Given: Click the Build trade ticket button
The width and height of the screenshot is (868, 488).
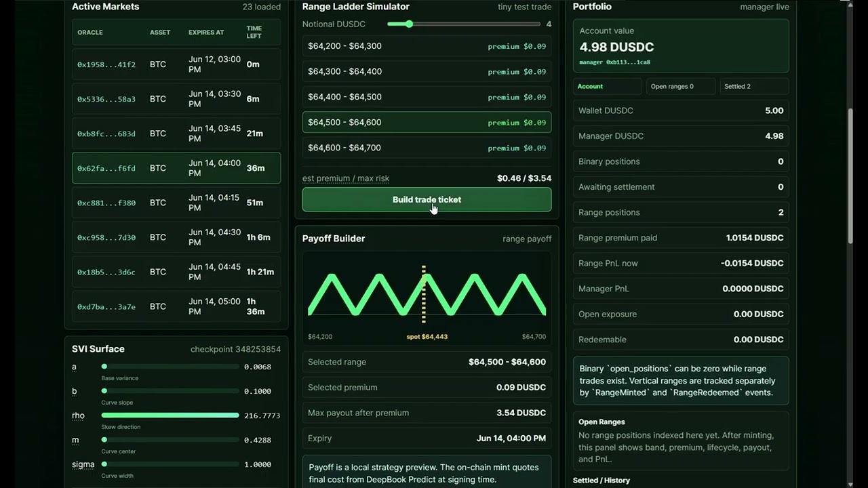Looking at the screenshot, I should coord(427,199).
